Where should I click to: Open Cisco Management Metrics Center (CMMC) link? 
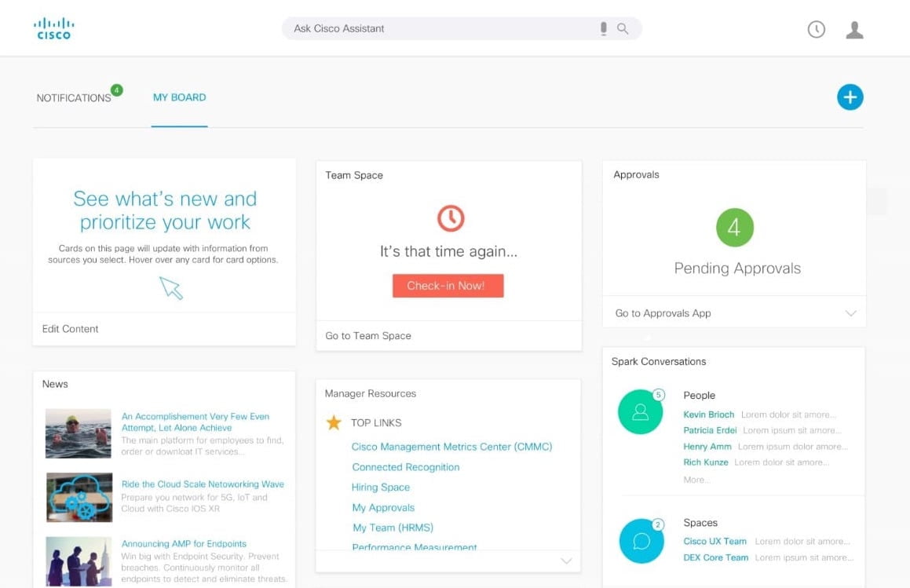tap(451, 447)
